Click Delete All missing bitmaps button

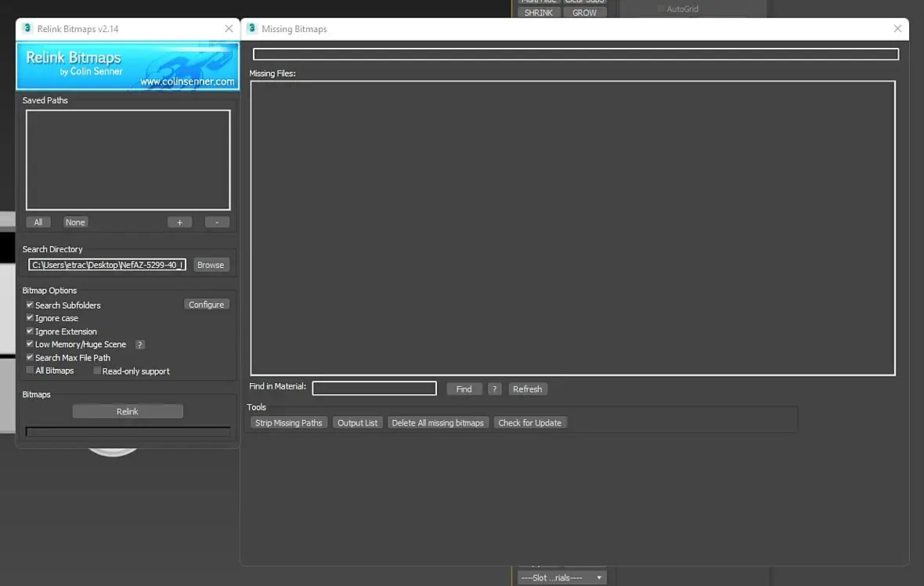(438, 423)
